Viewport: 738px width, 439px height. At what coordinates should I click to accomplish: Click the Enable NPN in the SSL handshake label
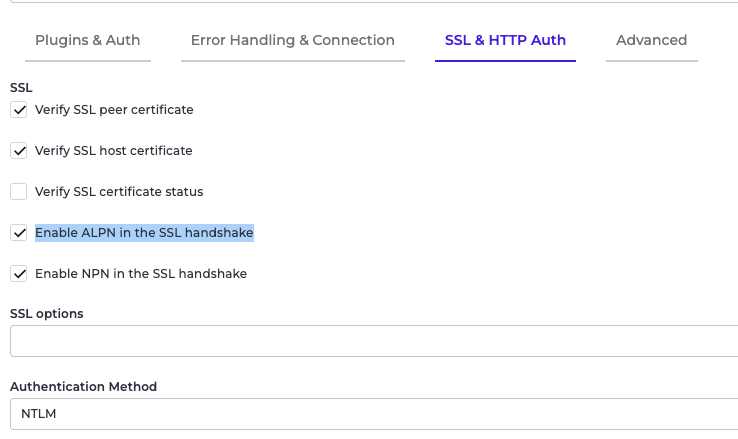(x=141, y=273)
